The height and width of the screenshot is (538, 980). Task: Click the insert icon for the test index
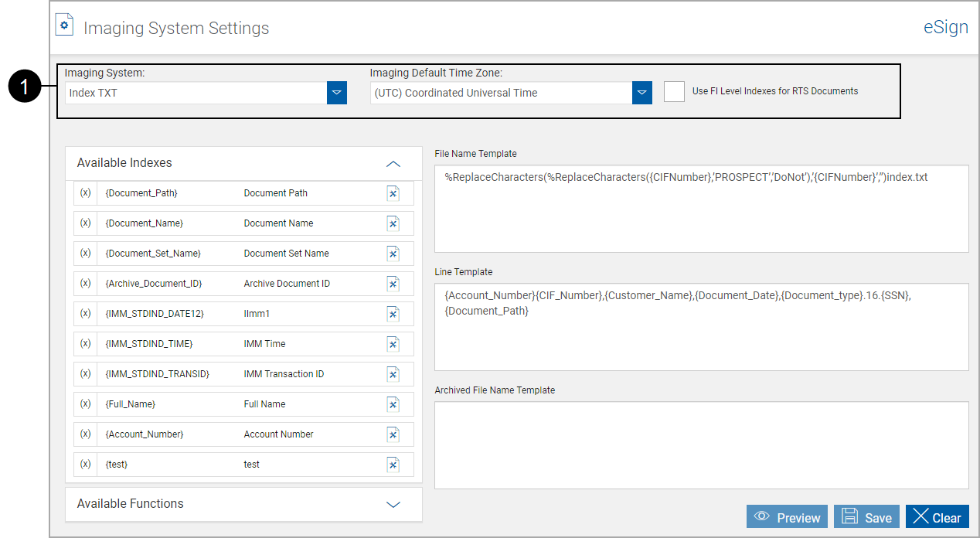point(393,464)
